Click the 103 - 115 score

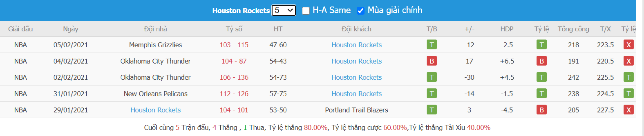(234, 45)
